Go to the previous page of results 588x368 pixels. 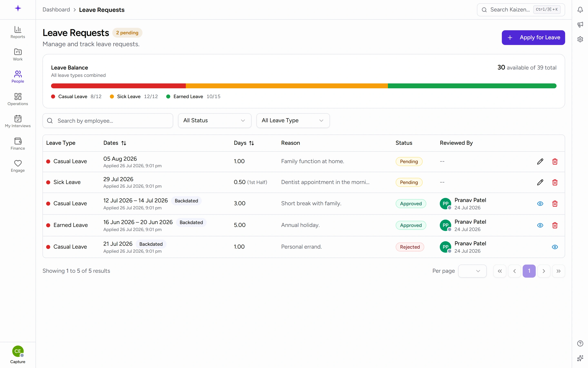[514, 271]
